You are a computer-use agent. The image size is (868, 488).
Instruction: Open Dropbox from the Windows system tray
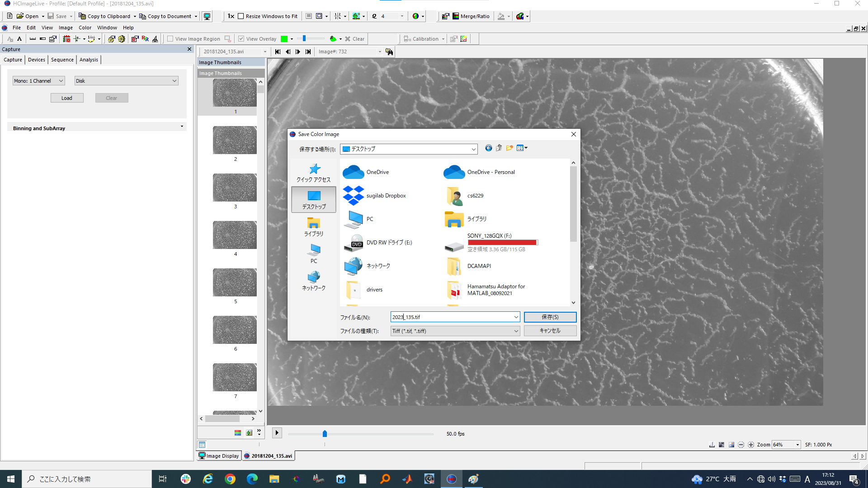point(783,479)
